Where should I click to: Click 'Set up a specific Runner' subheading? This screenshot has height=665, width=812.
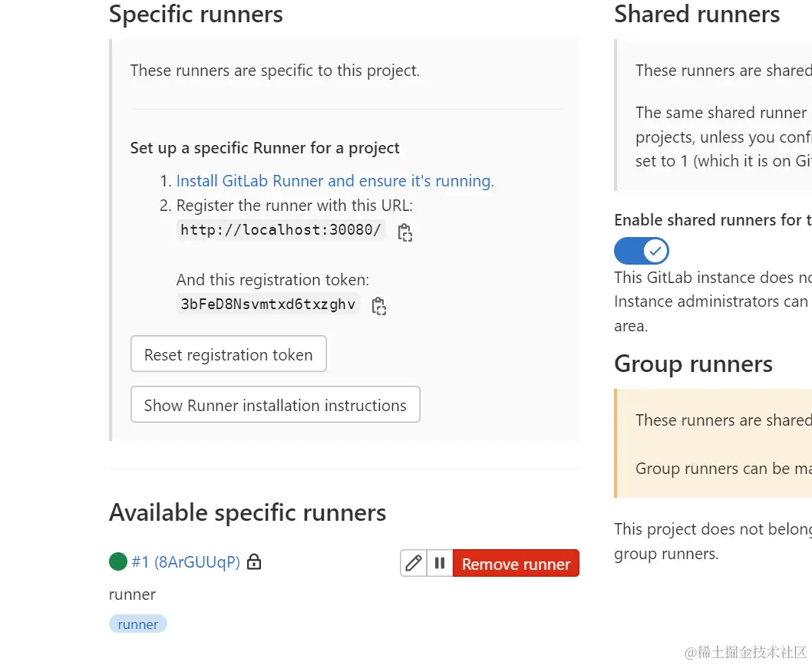(265, 148)
